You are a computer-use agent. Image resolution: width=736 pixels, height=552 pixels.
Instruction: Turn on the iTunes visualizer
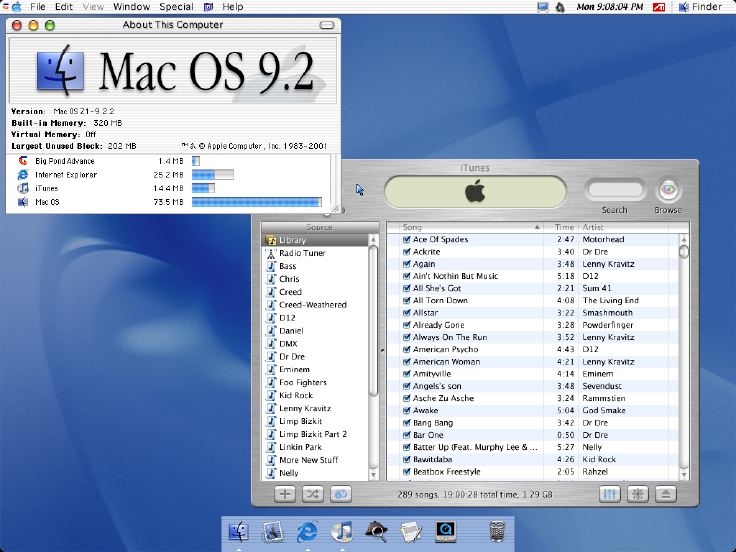point(638,494)
